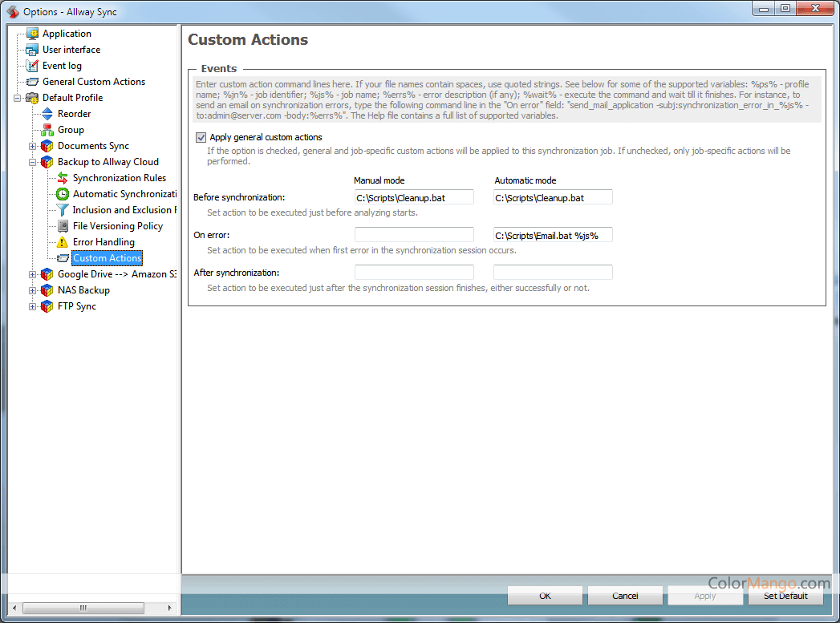Select the NAS Backup job
This screenshot has height=623, width=840.
click(83, 290)
